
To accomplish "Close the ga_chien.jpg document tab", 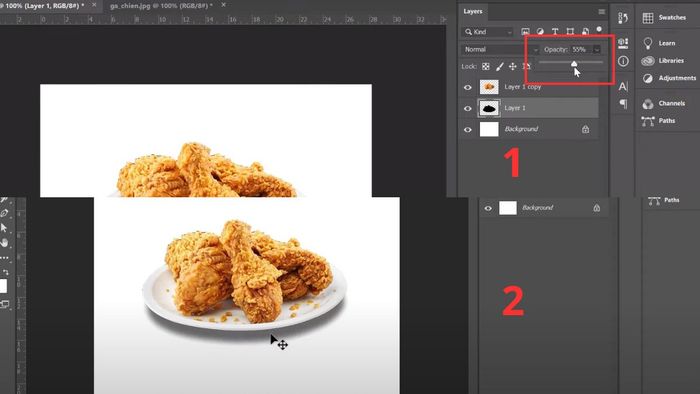I will (x=223, y=5).
